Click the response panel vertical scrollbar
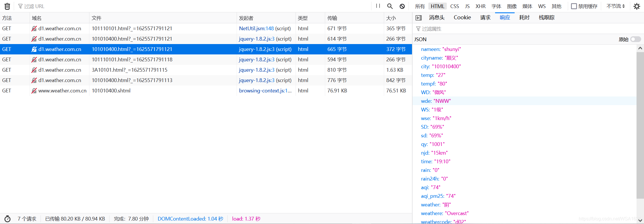 coord(640,125)
